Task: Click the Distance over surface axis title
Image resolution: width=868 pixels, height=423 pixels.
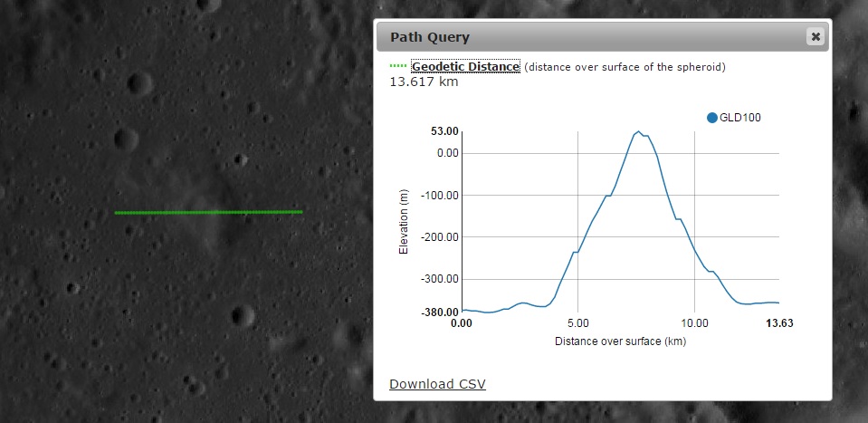Action: pyautogui.click(x=620, y=341)
